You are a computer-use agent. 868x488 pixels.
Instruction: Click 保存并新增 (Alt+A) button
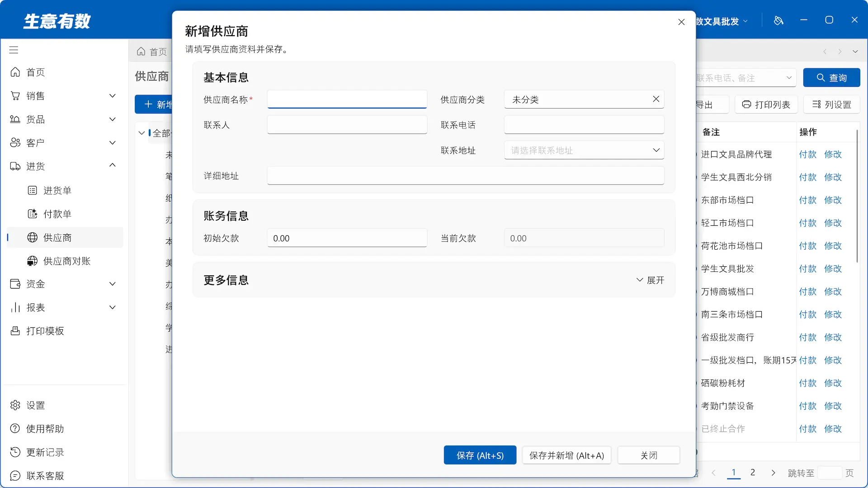click(x=566, y=455)
